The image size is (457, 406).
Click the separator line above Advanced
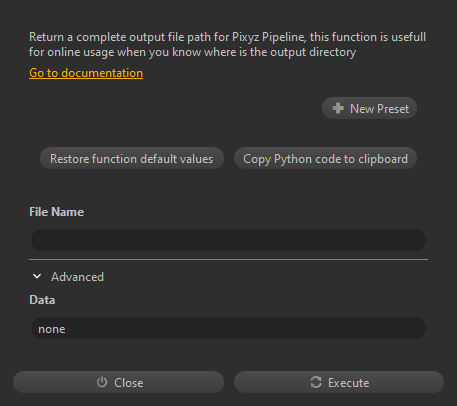click(228, 259)
